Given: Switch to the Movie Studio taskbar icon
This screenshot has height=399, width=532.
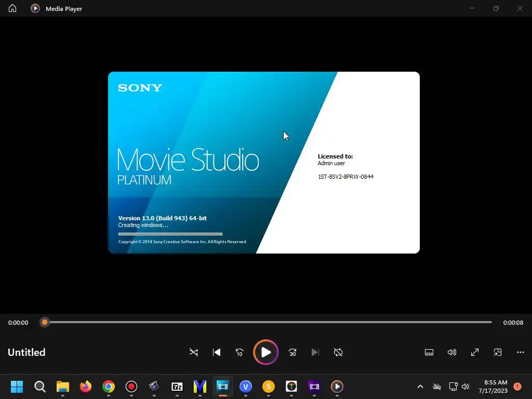Looking at the screenshot, I should pos(223,387).
